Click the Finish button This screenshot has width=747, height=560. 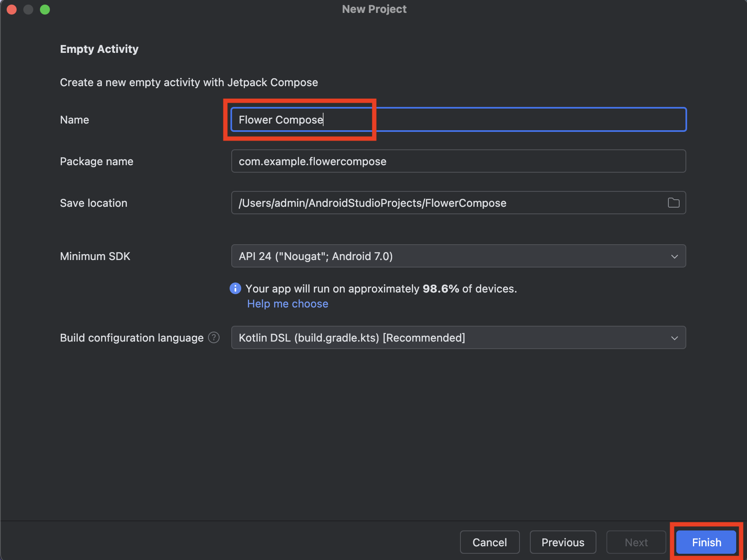click(x=707, y=542)
